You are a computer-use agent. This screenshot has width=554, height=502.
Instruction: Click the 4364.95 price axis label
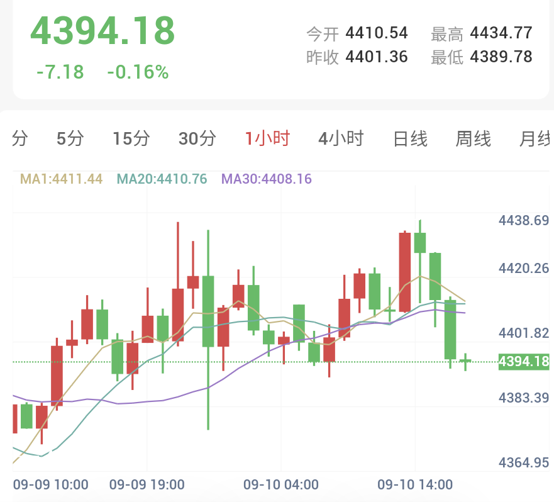524,462
